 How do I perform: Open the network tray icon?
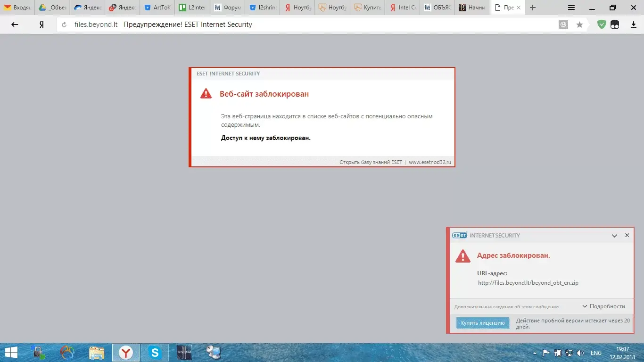569,353
